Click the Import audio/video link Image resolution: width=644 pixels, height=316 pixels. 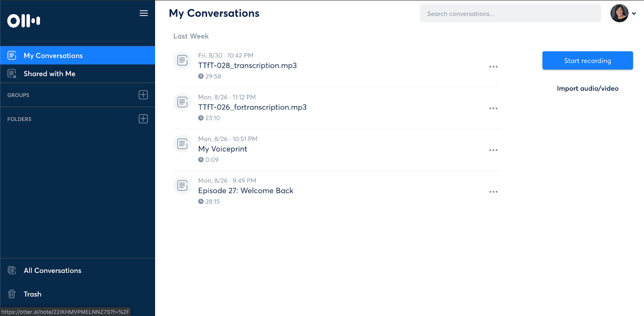[x=587, y=88]
